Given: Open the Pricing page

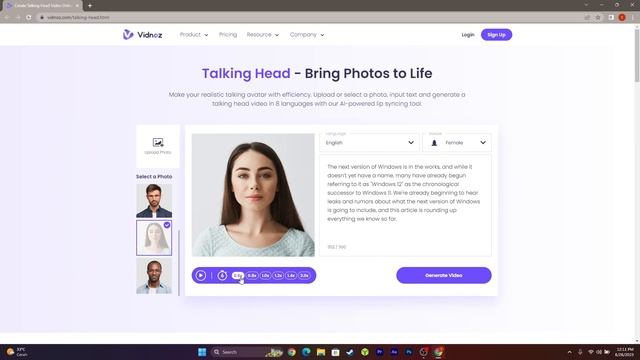Looking at the screenshot, I should (228, 35).
